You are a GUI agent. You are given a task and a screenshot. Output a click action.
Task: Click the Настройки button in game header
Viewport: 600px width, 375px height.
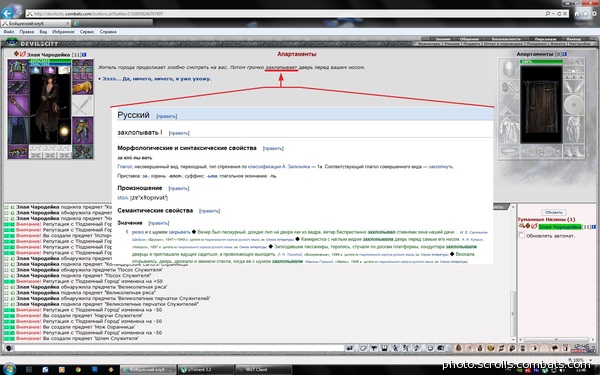(x=580, y=44)
